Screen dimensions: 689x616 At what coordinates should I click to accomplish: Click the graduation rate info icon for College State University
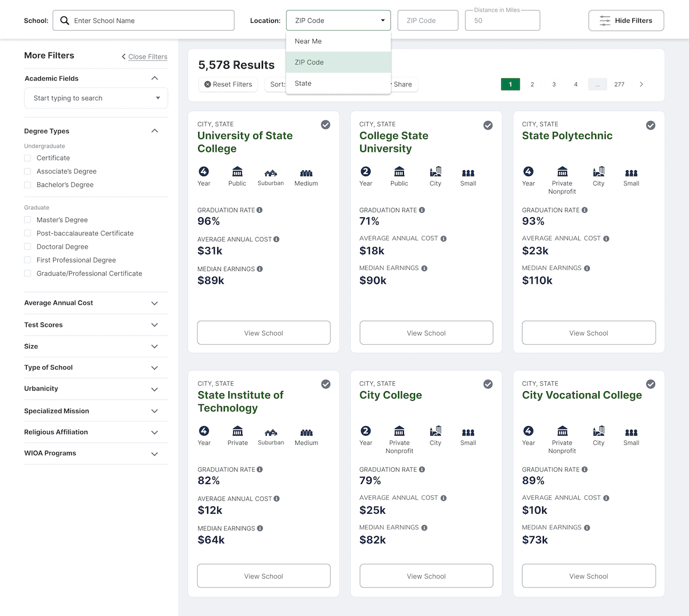click(x=422, y=210)
